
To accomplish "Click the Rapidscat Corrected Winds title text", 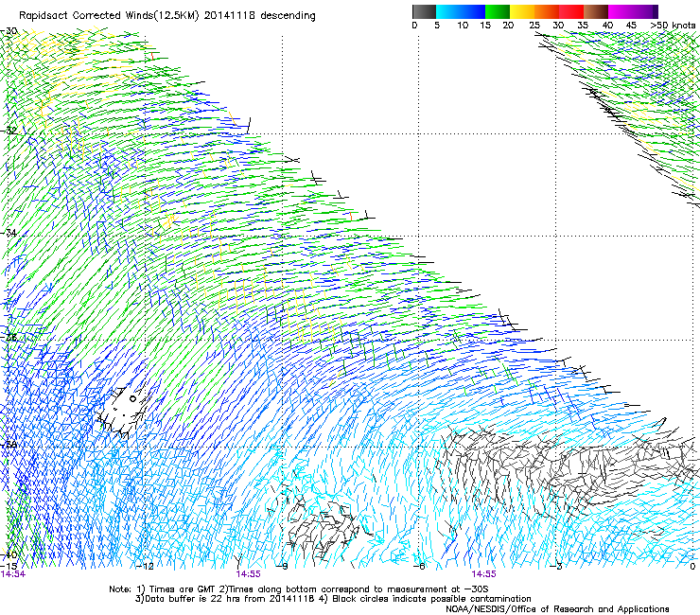I will (167, 15).
